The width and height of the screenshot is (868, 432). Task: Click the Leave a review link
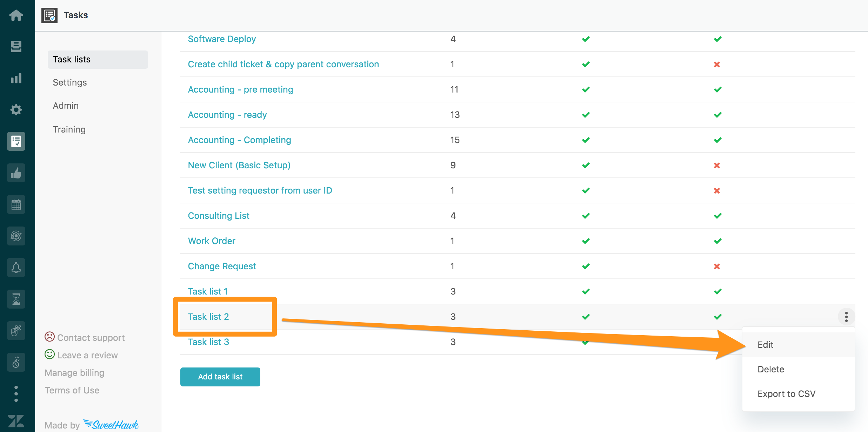point(87,355)
